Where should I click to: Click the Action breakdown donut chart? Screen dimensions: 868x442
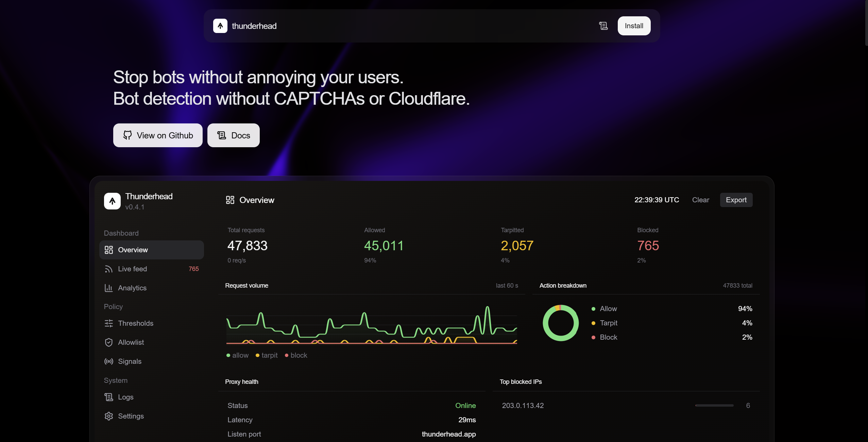tap(561, 323)
